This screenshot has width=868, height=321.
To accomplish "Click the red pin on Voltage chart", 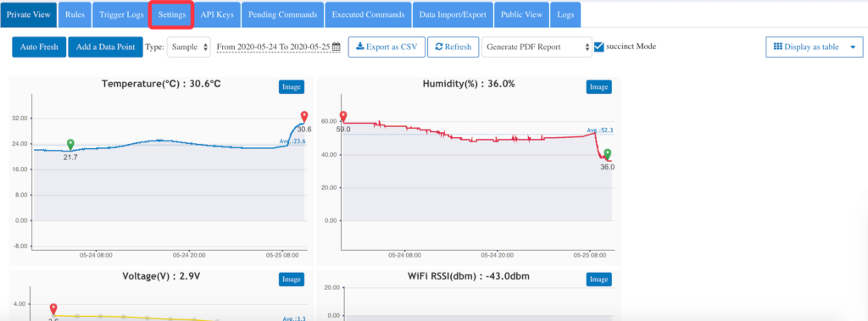I will 53,309.
